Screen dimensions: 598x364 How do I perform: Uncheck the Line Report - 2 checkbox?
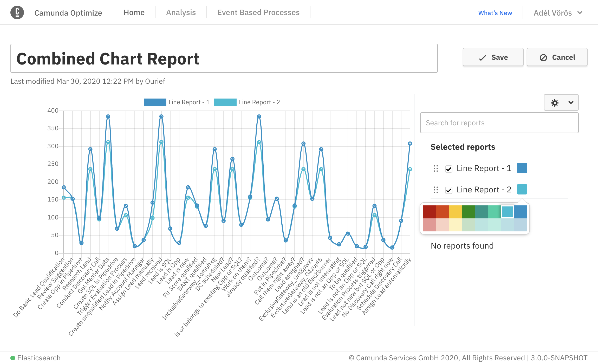point(448,190)
